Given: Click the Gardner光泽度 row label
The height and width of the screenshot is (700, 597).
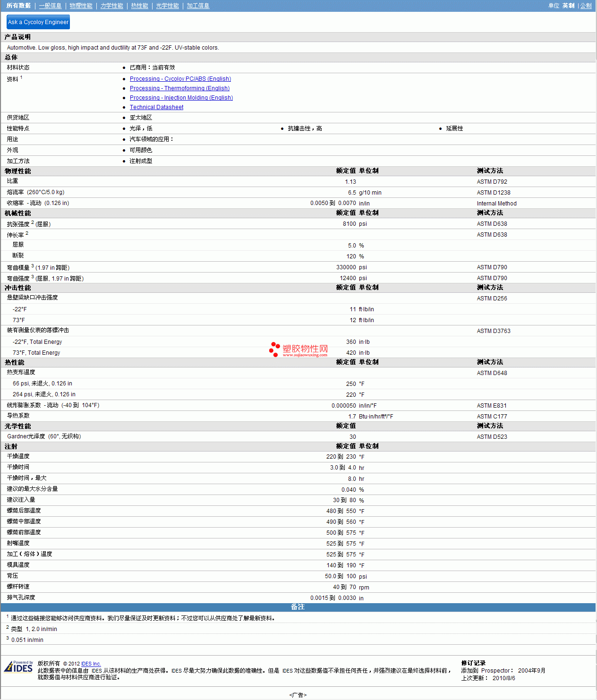Looking at the screenshot, I should [44, 436].
